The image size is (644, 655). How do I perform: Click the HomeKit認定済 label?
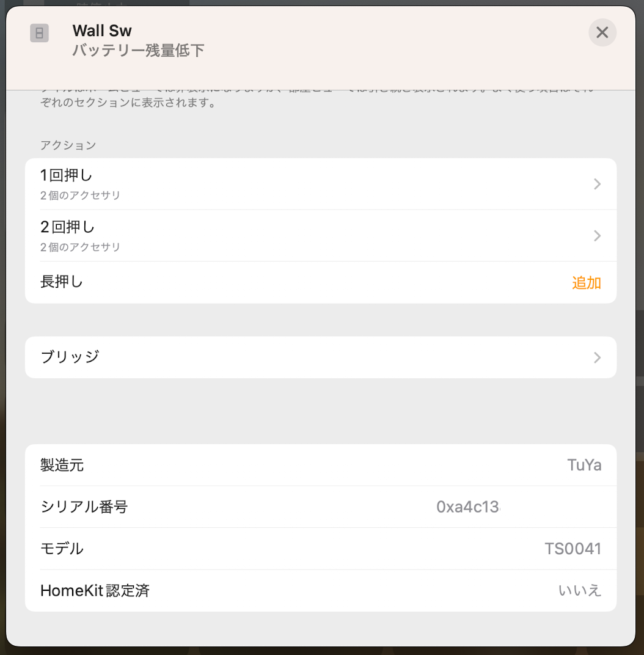tap(95, 591)
